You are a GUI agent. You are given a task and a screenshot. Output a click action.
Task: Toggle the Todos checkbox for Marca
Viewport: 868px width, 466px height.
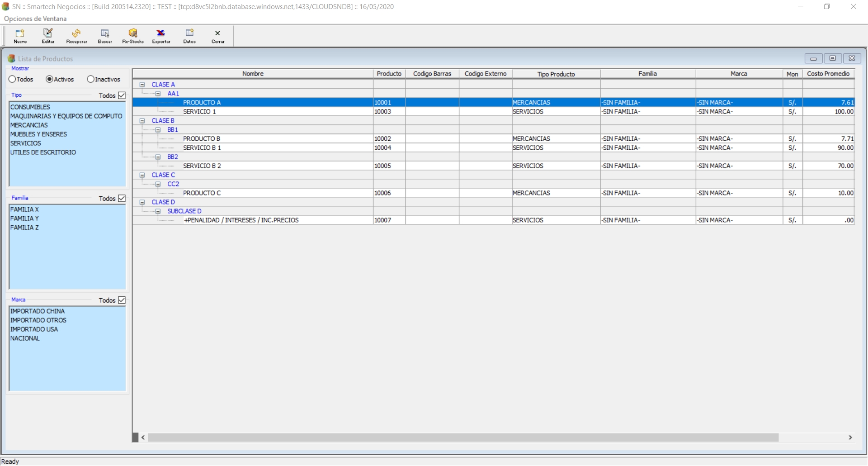pyautogui.click(x=122, y=300)
